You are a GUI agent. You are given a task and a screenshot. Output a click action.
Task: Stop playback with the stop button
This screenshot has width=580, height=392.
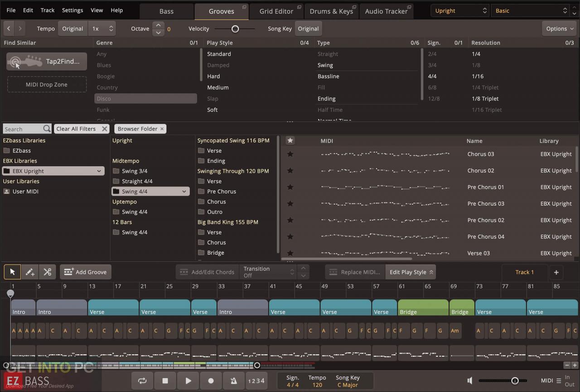(165, 381)
